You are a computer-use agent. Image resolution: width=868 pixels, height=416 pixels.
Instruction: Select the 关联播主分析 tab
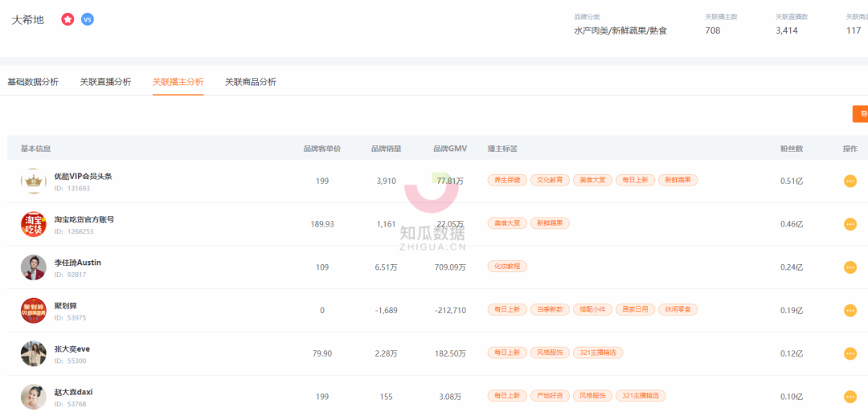(x=178, y=82)
